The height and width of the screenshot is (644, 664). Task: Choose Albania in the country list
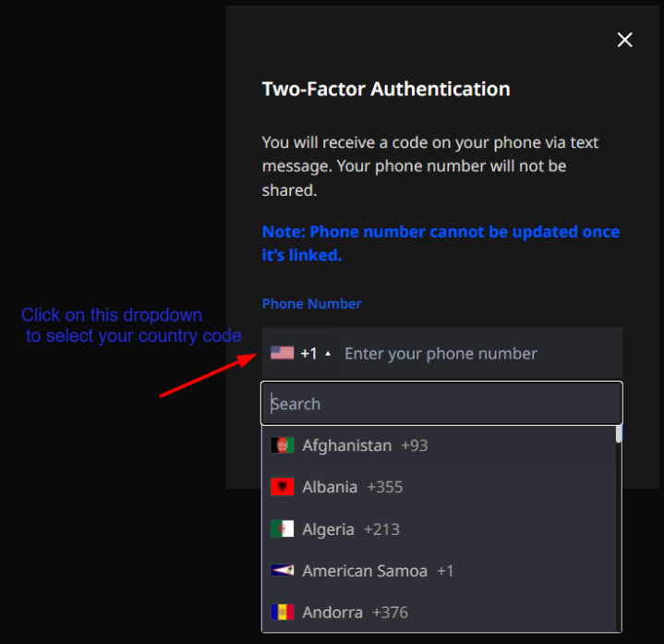click(x=330, y=487)
